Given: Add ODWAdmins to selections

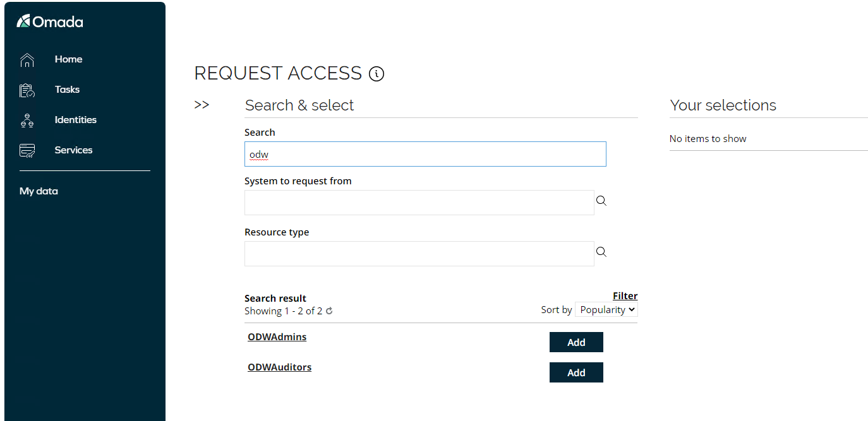Looking at the screenshot, I should click(576, 342).
